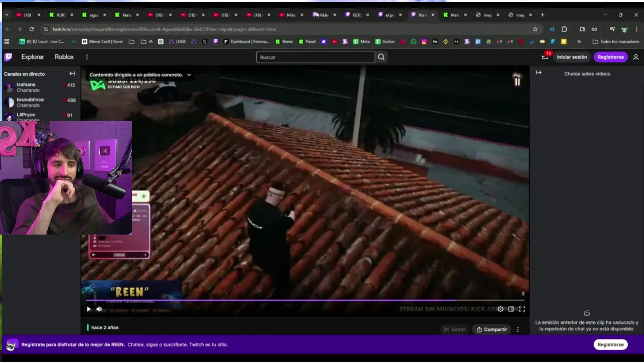Open the Panel bookmark

coord(307,42)
